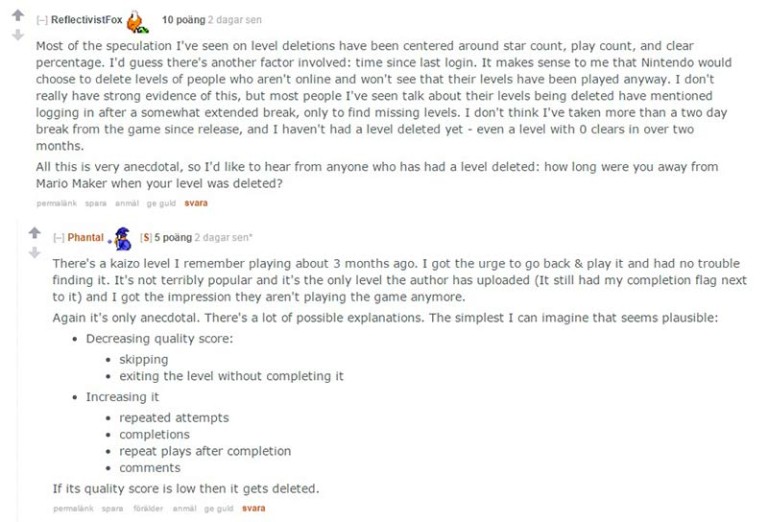
Task: Open permalänk of Phantal's reply
Action: pyautogui.click(x=73, y=508)
